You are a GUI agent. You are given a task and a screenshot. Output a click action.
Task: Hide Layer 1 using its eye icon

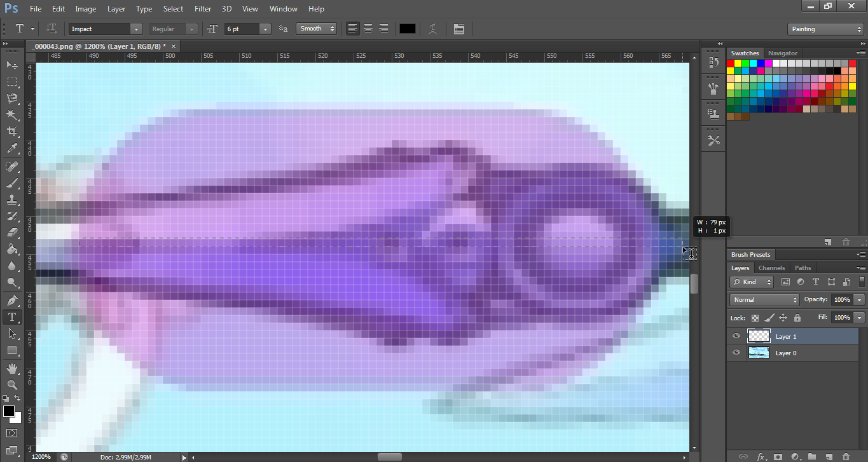(x=736, y=336)
